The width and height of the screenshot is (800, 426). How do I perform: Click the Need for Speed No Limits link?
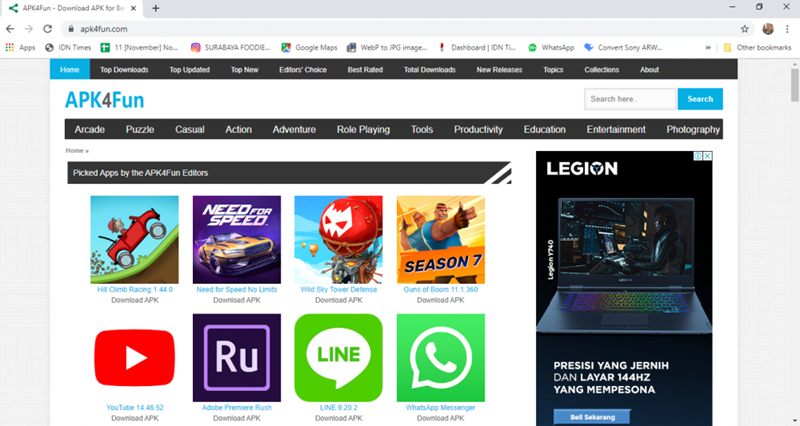pyautogui.click(x=236, y=290)
